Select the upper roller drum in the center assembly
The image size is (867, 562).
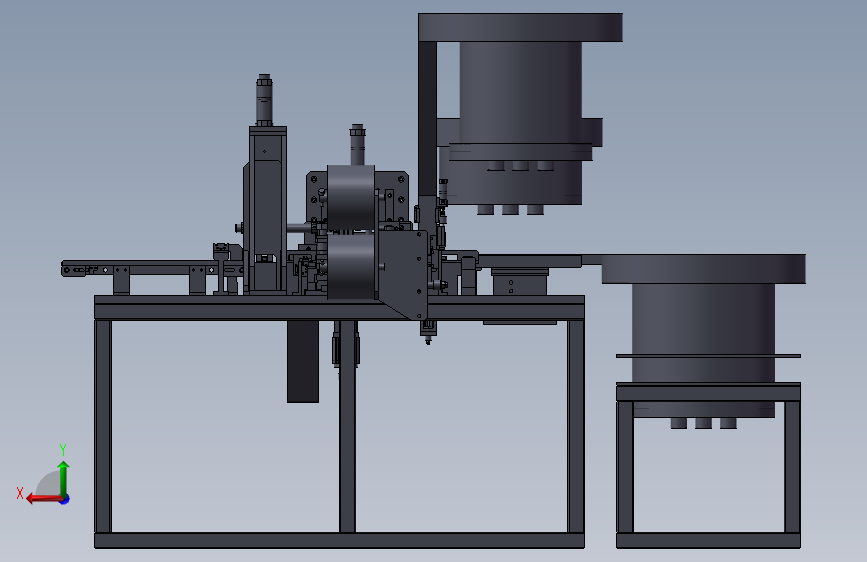[x=351, y=197]
